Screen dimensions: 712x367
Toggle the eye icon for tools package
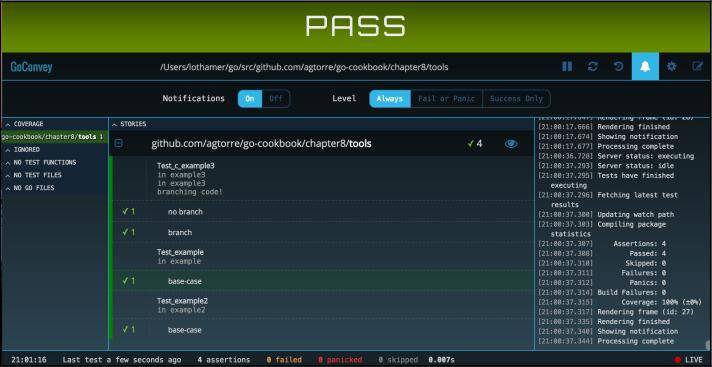pyautogui.click(x=511, y=144)
